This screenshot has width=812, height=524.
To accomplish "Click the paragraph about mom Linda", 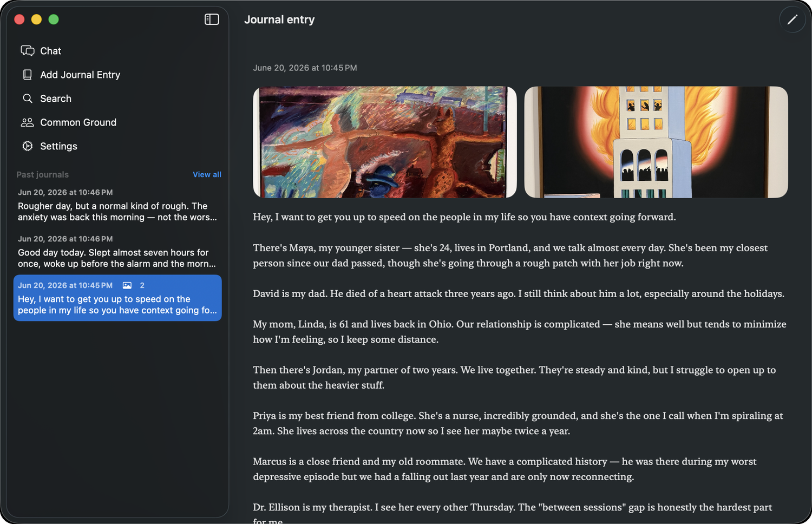I will pos(520,332).
